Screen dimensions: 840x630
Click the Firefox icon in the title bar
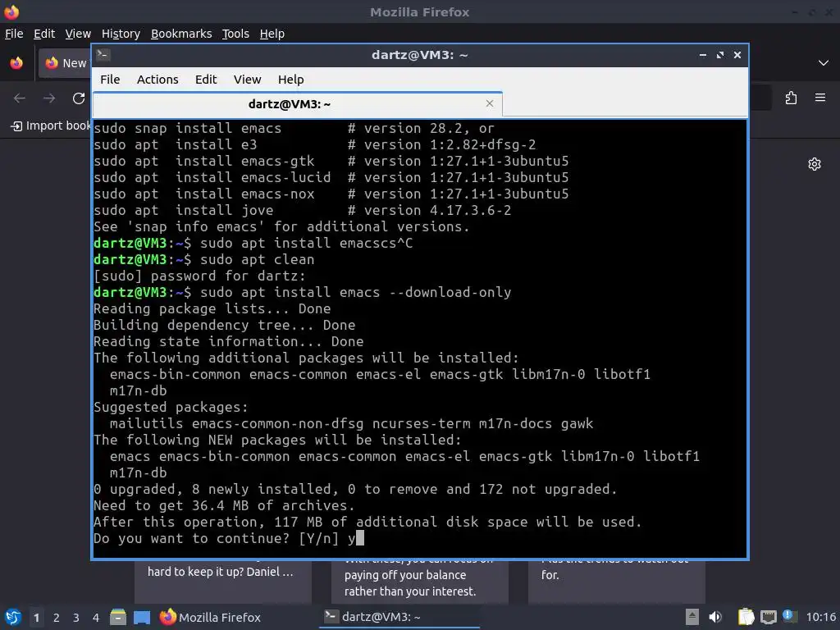pos(11,11)
